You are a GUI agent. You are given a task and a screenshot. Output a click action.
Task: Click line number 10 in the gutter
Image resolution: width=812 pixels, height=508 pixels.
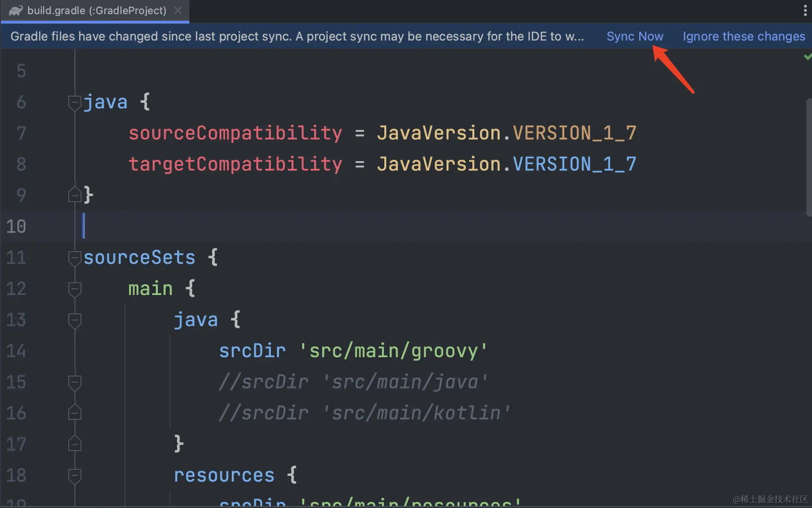16,227
